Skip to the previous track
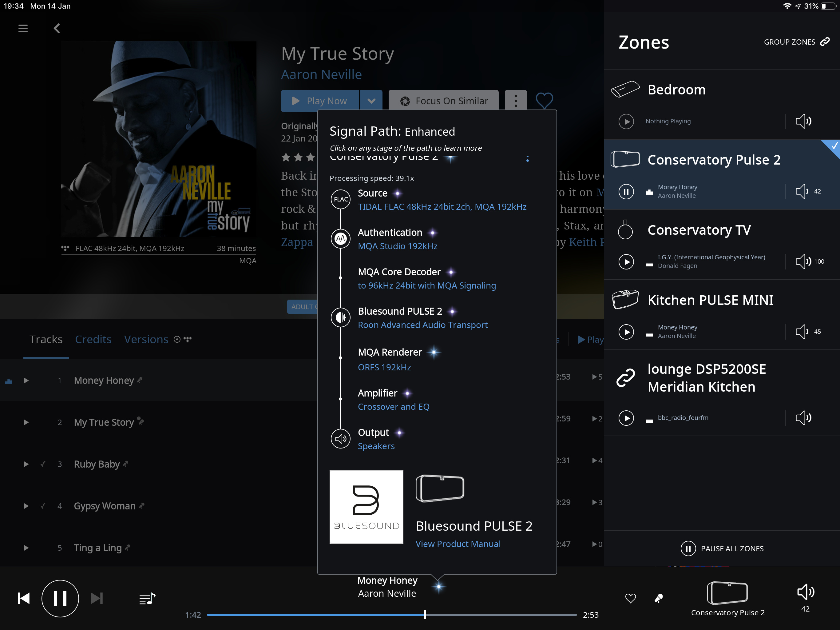The height and width of the screenshot is (630, 840). coord(24,598)
